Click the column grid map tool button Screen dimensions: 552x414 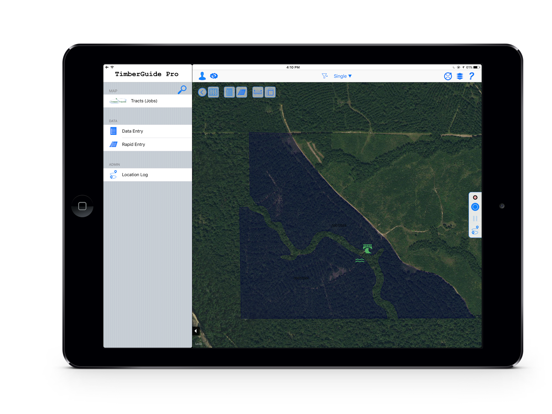pyautogui.click(x=213, y=92)
